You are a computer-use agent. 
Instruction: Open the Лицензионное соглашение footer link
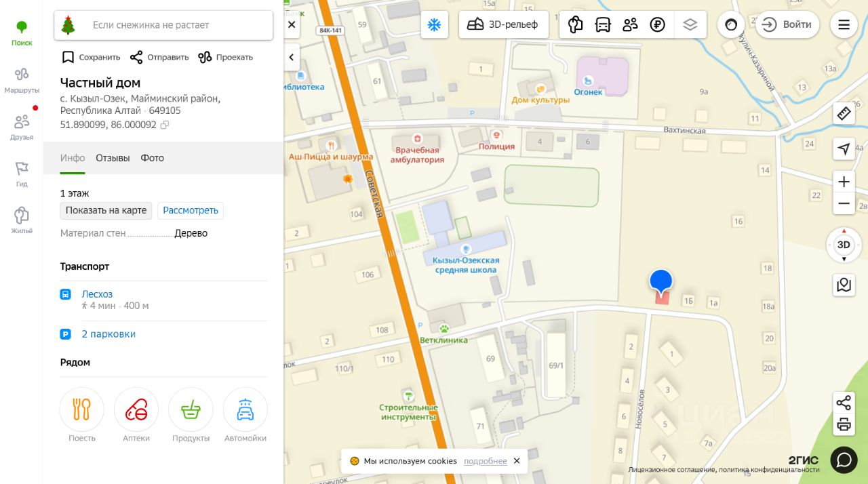671,470
